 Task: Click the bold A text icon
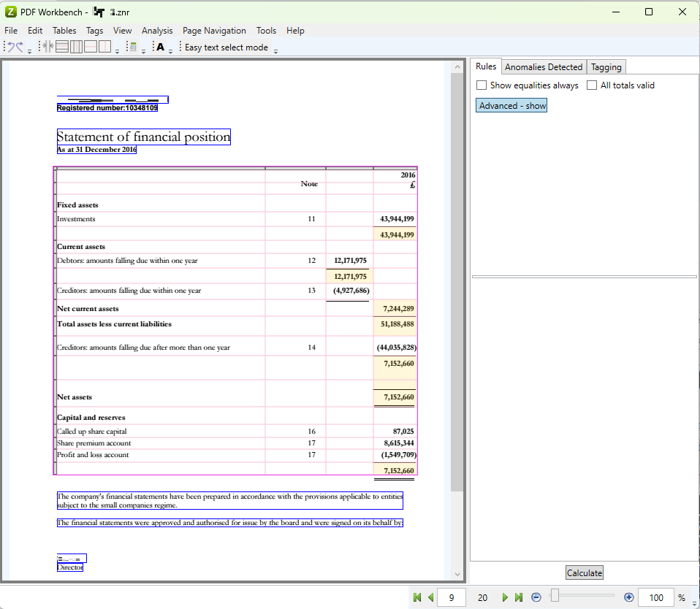pos(160,47)
